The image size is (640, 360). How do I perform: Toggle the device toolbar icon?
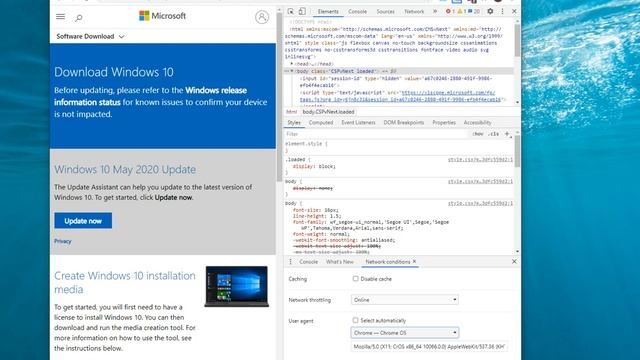(x=302, y=11)
